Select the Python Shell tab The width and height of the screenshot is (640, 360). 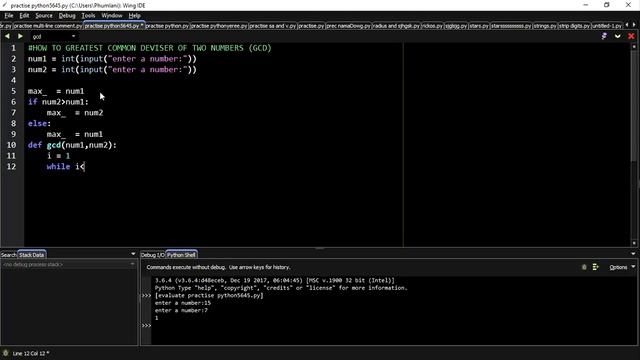(181, 255)
